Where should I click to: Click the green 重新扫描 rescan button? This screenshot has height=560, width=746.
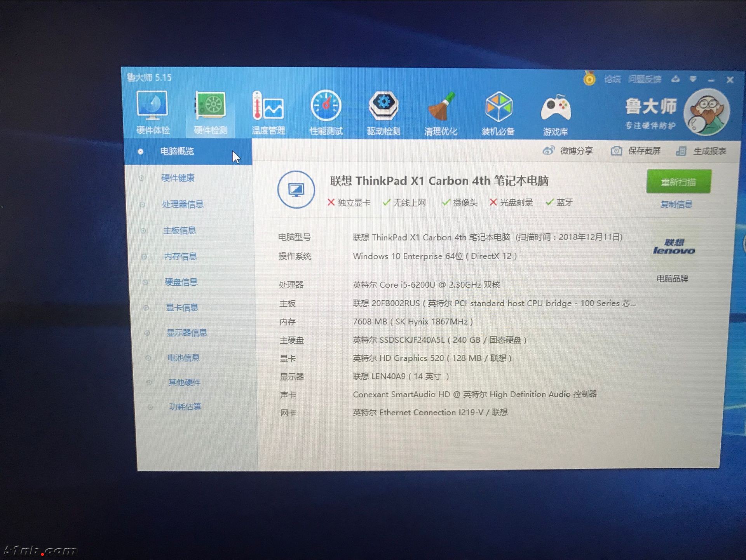(x=678, y=182)
